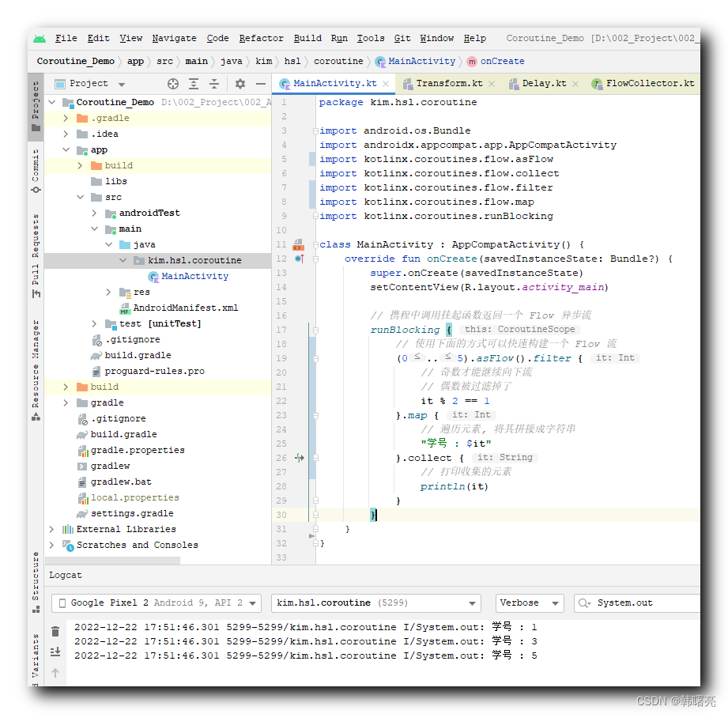Open the Google Pixel 2 device dropdown
The image size is (728, 714).
(x=157, y=603)
